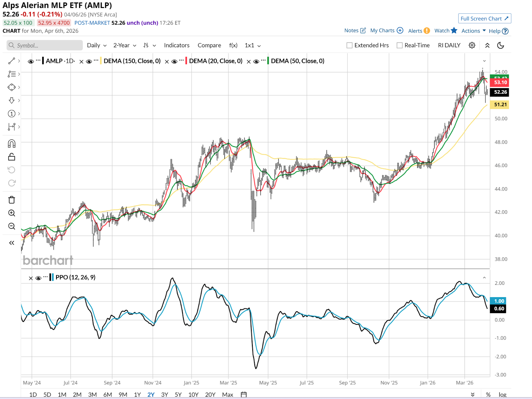Select the 6M time range tab
532x399 pixels.
click(107, 394)
